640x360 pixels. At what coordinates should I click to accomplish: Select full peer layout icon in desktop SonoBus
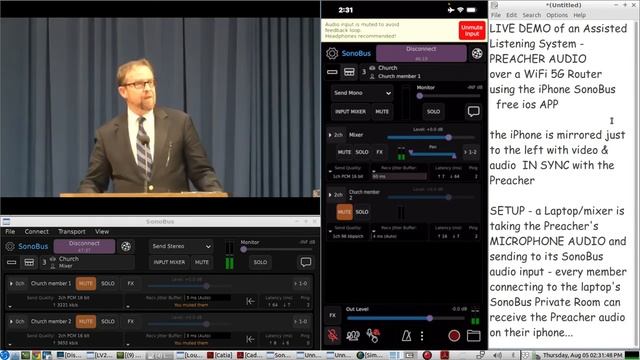(x=29, y=262)
